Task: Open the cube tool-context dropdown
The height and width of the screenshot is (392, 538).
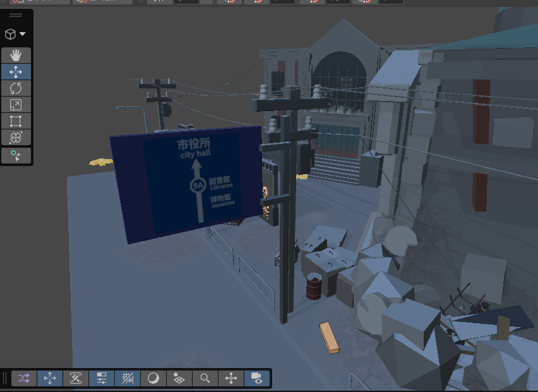Action: (x=15, y=34)
